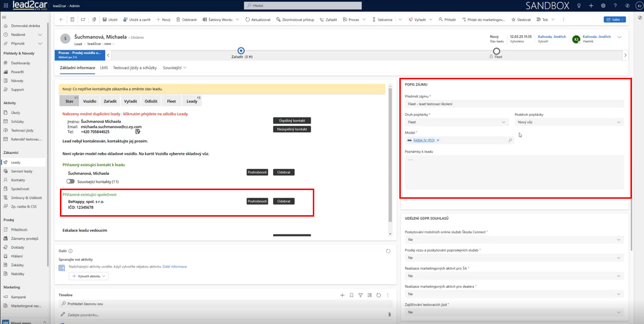This screenshot has height=324, width=644.
Task: Open Vytvořit aktivitu dropdown button
Action: pos(89,276)
